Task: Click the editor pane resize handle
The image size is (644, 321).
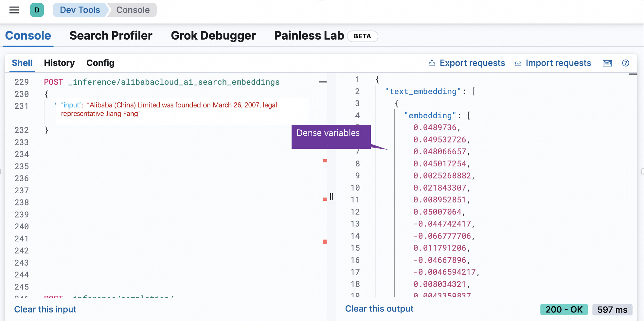Action: [331, 197]
